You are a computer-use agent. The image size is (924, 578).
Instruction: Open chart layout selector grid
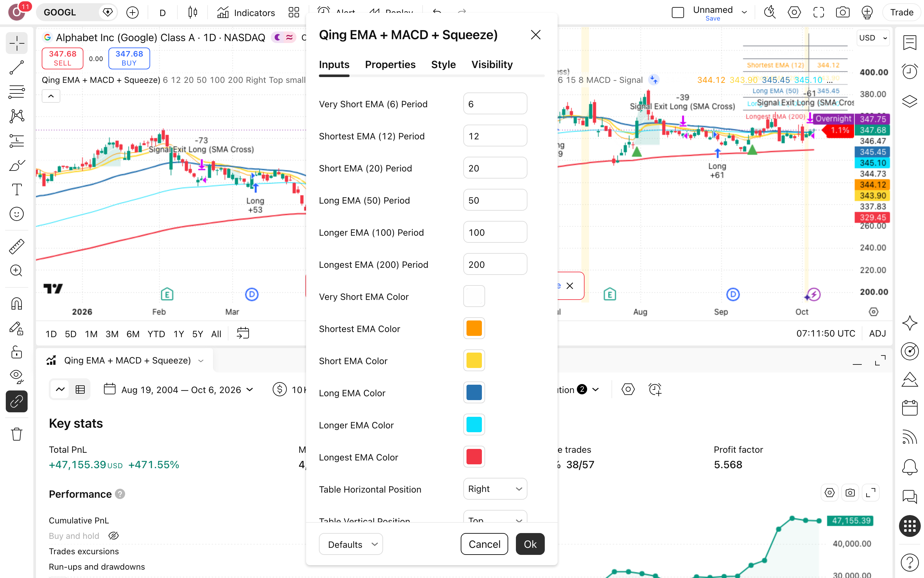tap(294, 12)
